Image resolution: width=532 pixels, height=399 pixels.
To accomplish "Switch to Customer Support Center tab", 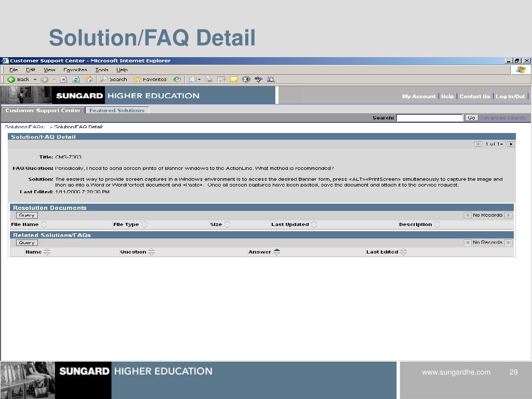I will click(43, 110).
